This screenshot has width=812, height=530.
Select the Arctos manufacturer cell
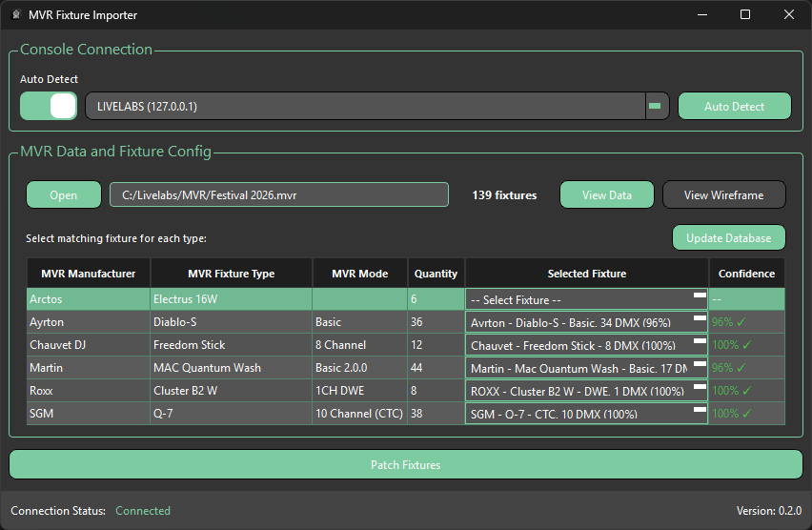pyautogui.click(x=89, y=299)
